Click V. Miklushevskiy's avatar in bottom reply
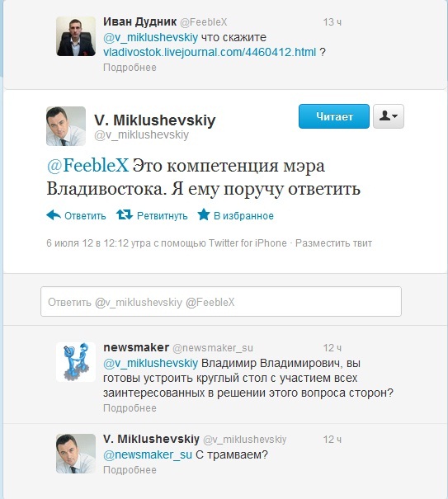This screenshot has width=448, height=499. pyautogui.click(x=76, y=454)
